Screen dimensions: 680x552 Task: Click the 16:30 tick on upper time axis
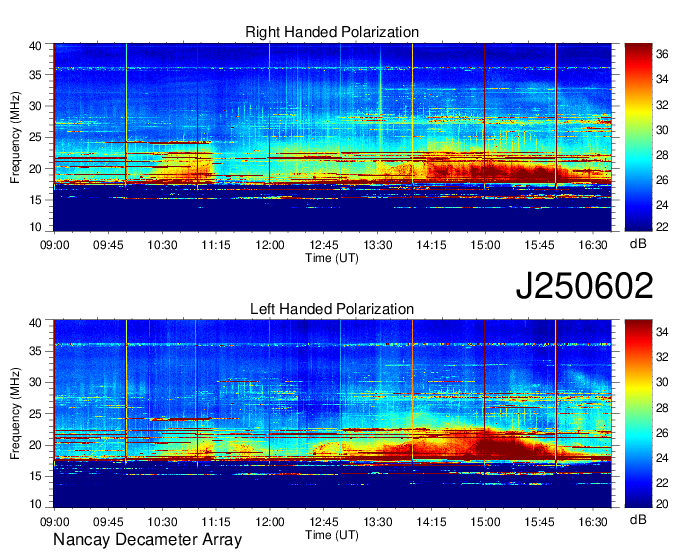[x=593, y=245]
